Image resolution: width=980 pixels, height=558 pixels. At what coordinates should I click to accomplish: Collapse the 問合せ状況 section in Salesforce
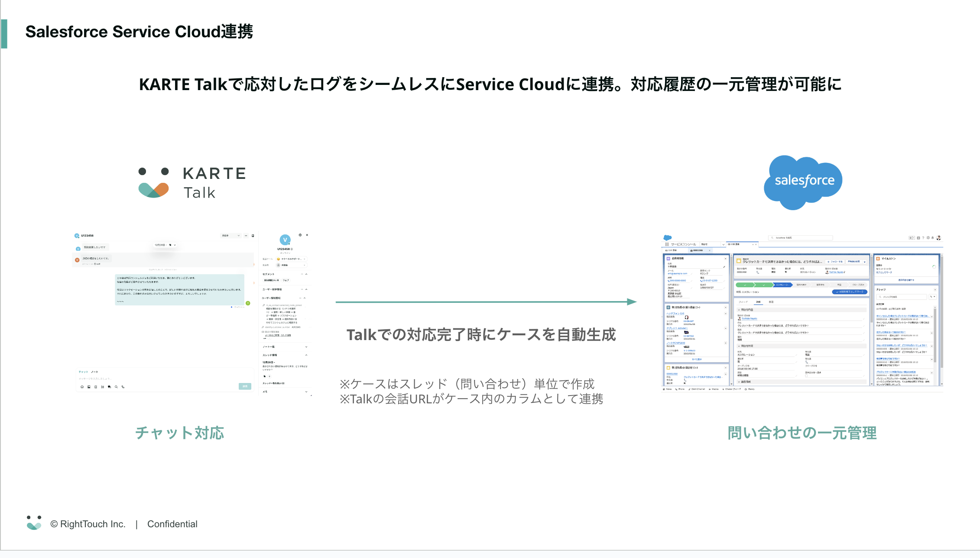pyautogui.click(x=739, y=346)
